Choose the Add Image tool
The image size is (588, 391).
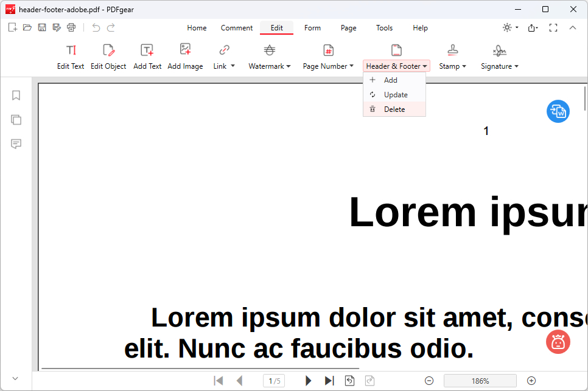185,57
